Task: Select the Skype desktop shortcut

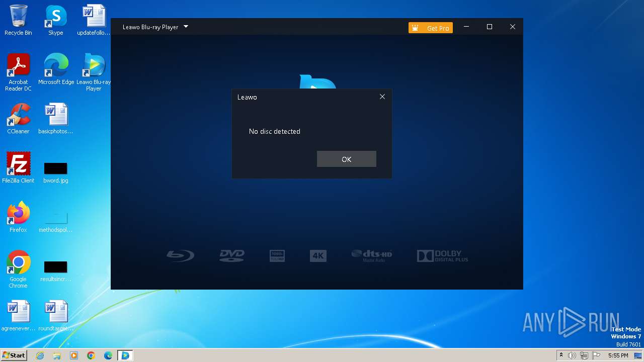Action: [56, 20]
